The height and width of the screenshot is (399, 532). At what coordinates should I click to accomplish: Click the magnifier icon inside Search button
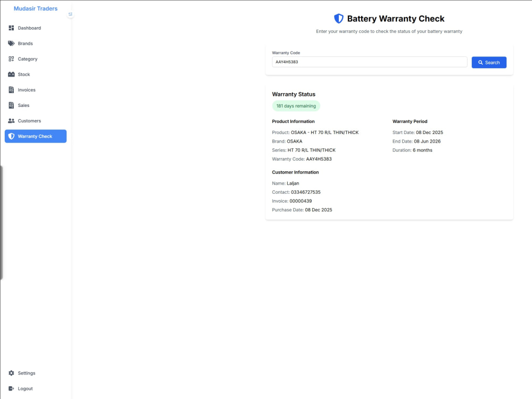click(480, 62)
